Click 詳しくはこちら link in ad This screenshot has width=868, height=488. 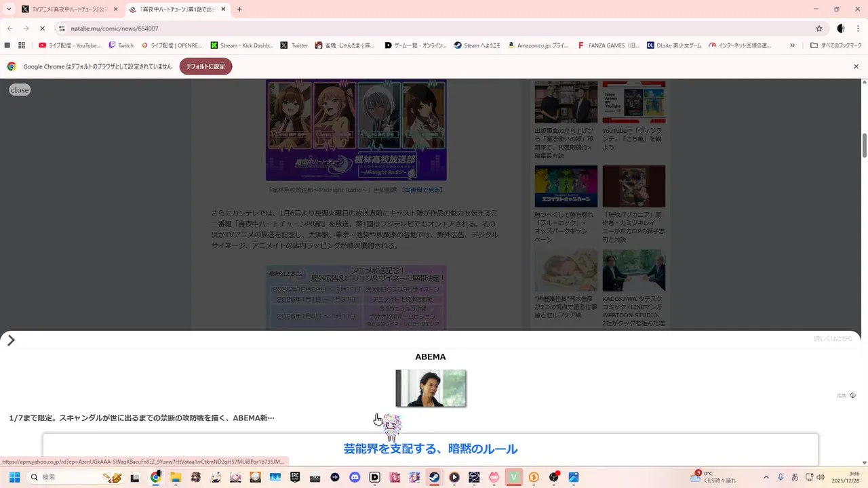tap(833, 339)
